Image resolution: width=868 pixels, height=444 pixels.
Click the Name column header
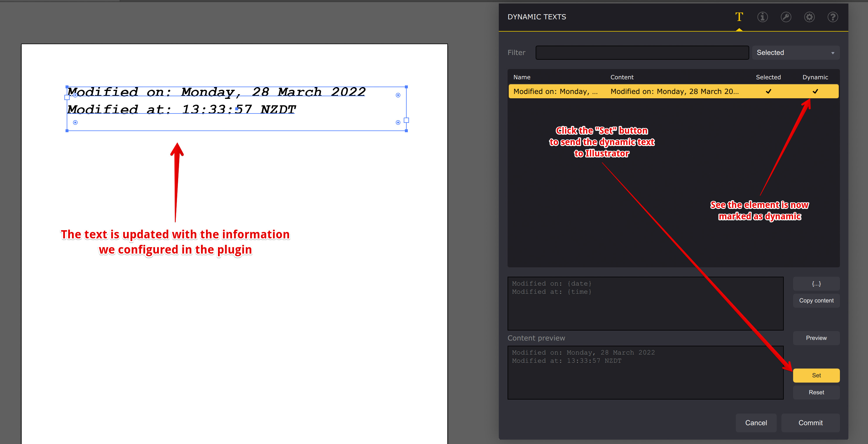pos(522,77)
